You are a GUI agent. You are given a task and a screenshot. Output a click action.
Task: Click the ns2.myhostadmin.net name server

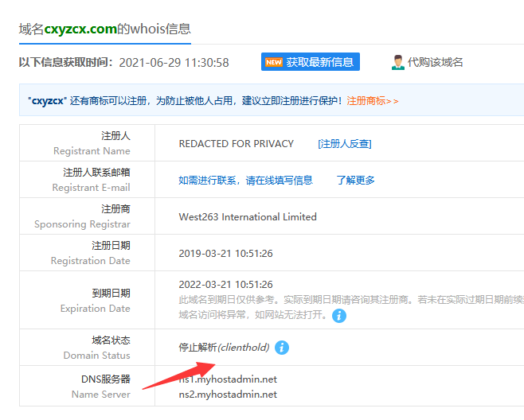pos(228,394)
